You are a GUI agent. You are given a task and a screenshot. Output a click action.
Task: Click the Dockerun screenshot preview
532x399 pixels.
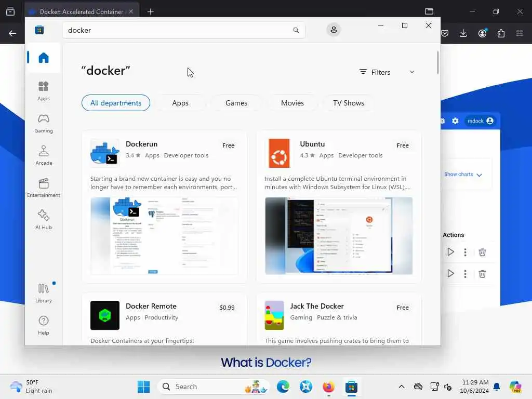click(164, 236)
